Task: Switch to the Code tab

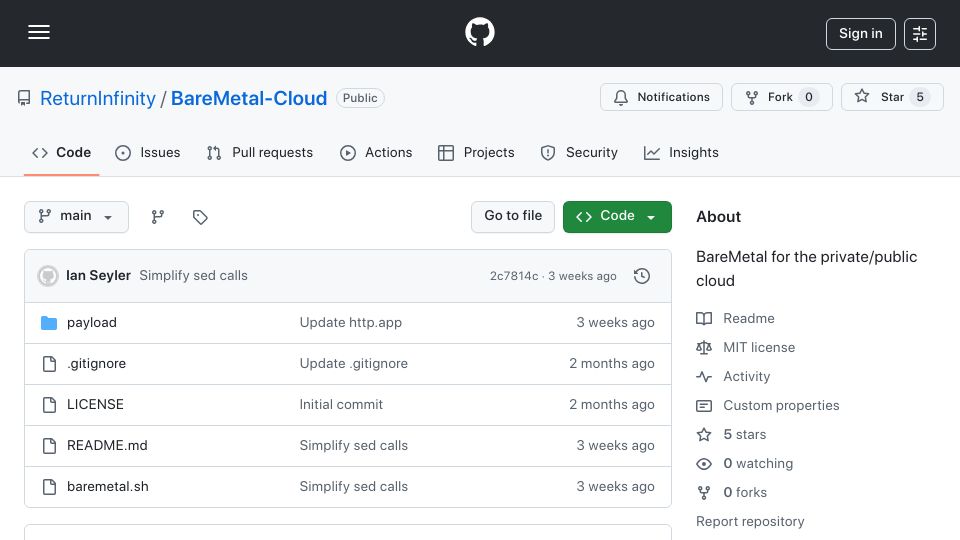Action: click(x=61, y=152)
